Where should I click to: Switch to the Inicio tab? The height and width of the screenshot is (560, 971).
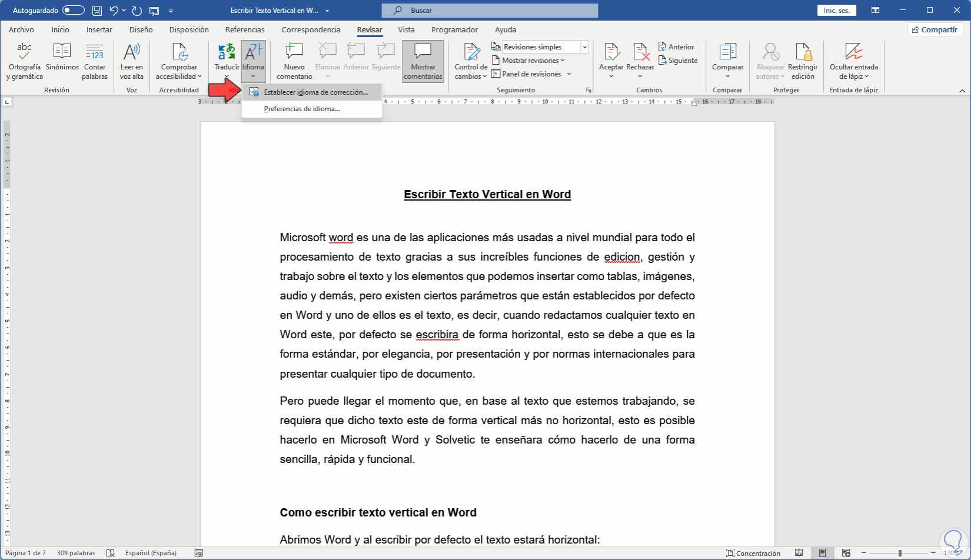click(x=60, y=29)
